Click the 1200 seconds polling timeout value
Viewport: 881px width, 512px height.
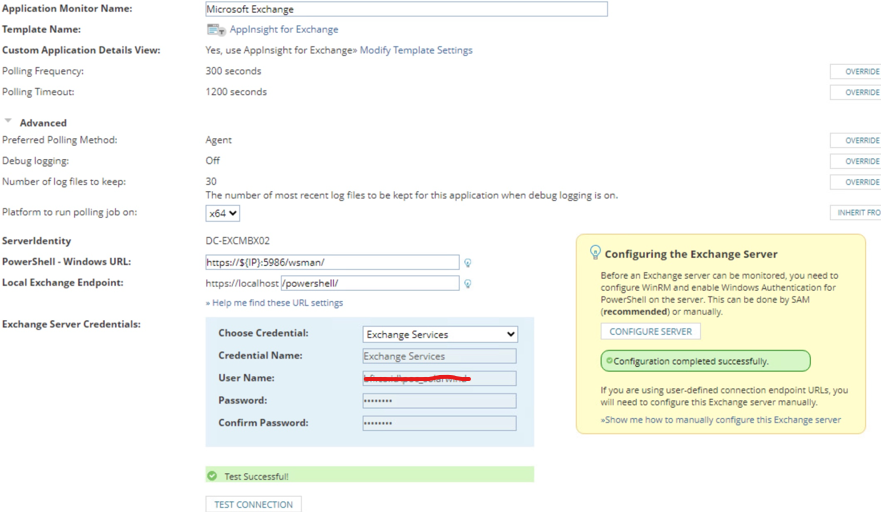point(236,92)
